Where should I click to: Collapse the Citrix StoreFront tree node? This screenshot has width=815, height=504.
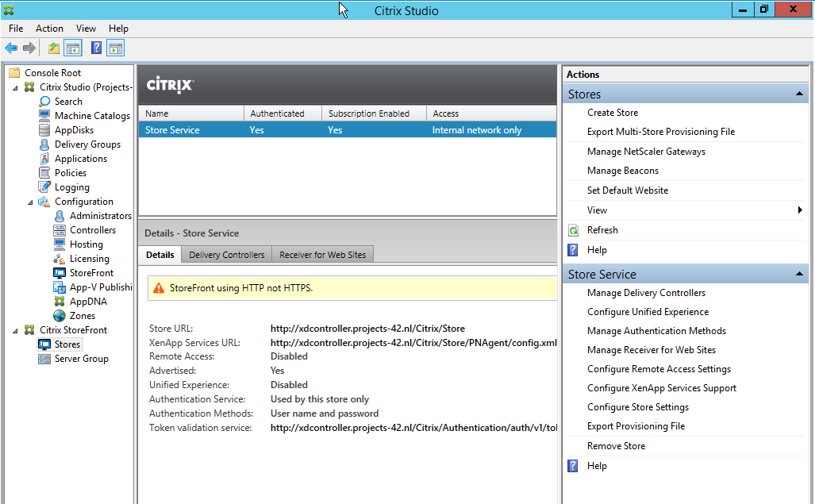pyautogui.click(x=16, y=330)
